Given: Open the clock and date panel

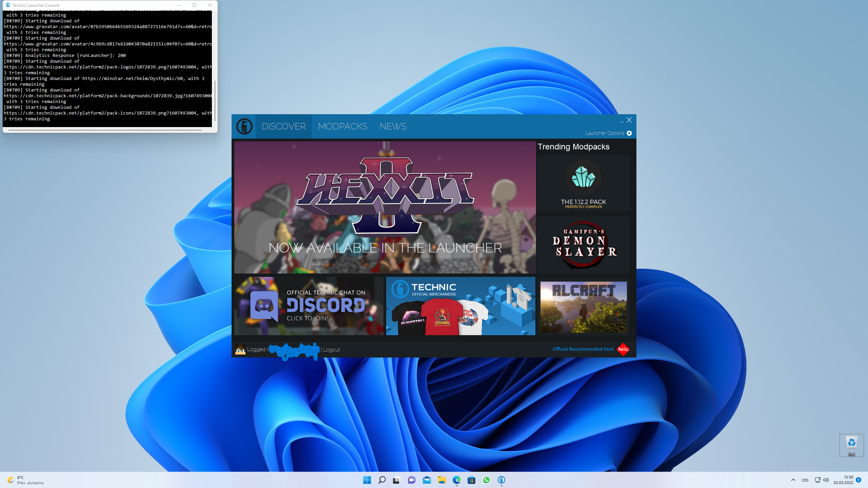Looking at the screenshot, I should (844, 480).
